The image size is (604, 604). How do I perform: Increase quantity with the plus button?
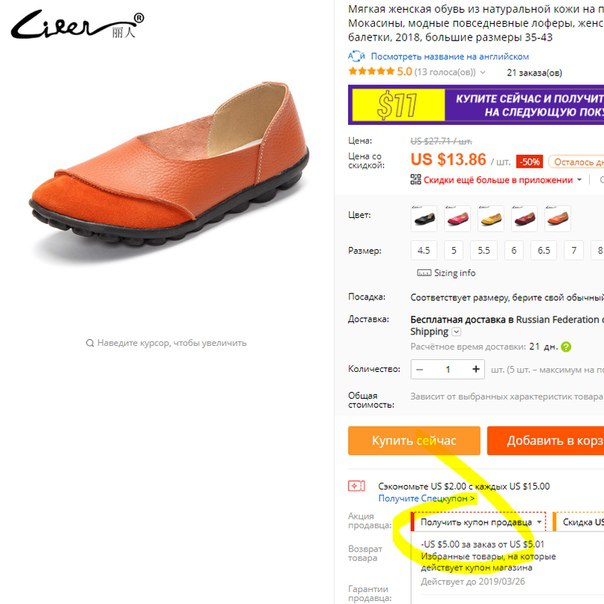coord(476,369)
